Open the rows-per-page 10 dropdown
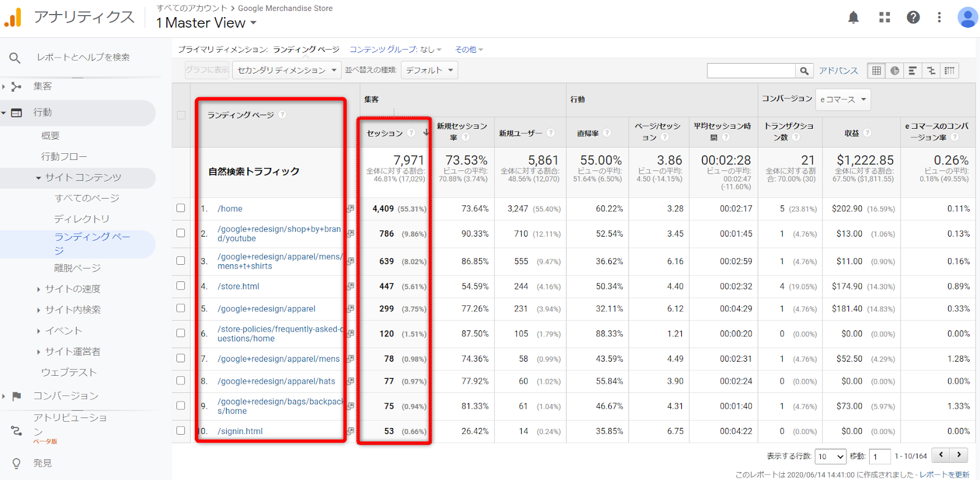The height and width of the screenshot is (480, 980). click(x=831, y=457)
